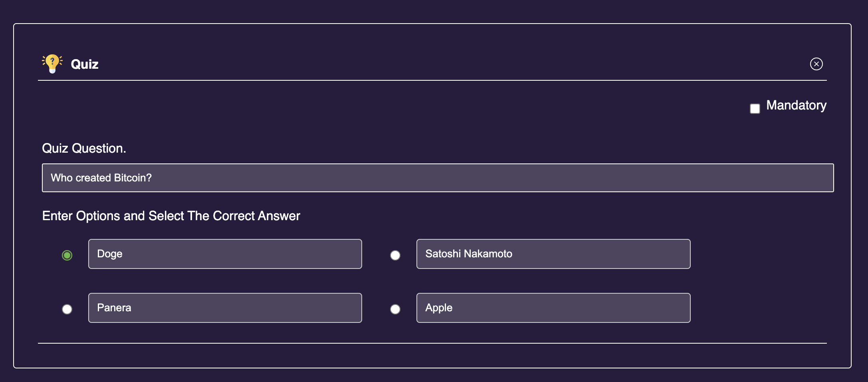The width and height of the screenshot is (868, 382).
Task: Click the Mandatory label text
Action: pyautogui.click(x=796, y=105)
